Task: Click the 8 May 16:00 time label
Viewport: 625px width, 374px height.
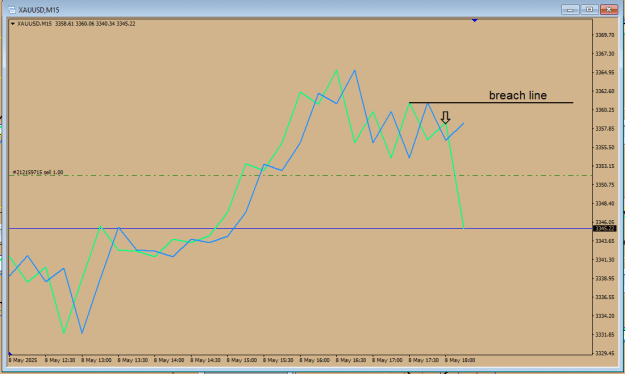Action: (x=314, y=360)
